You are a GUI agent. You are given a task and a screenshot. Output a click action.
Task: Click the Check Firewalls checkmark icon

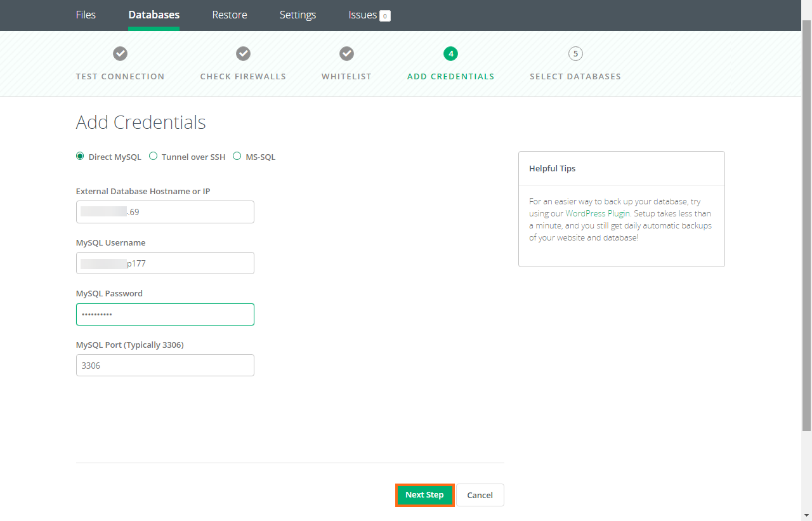243,53
